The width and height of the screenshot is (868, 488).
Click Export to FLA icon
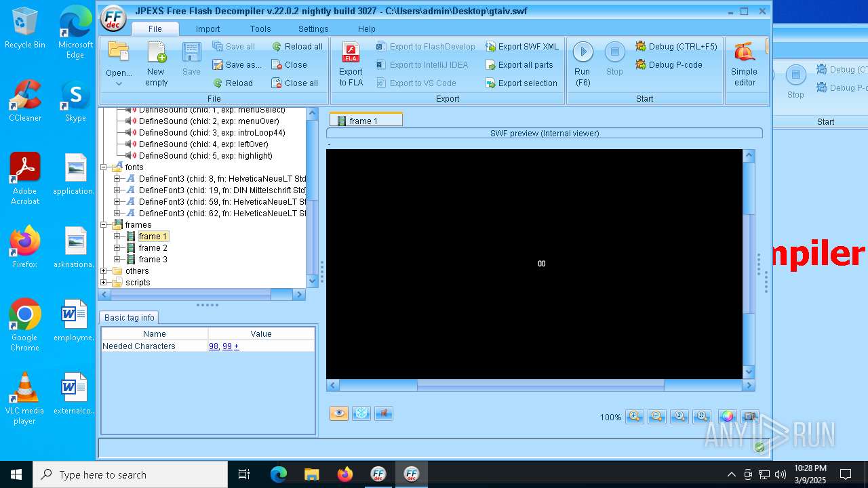(x=351, y=64)
